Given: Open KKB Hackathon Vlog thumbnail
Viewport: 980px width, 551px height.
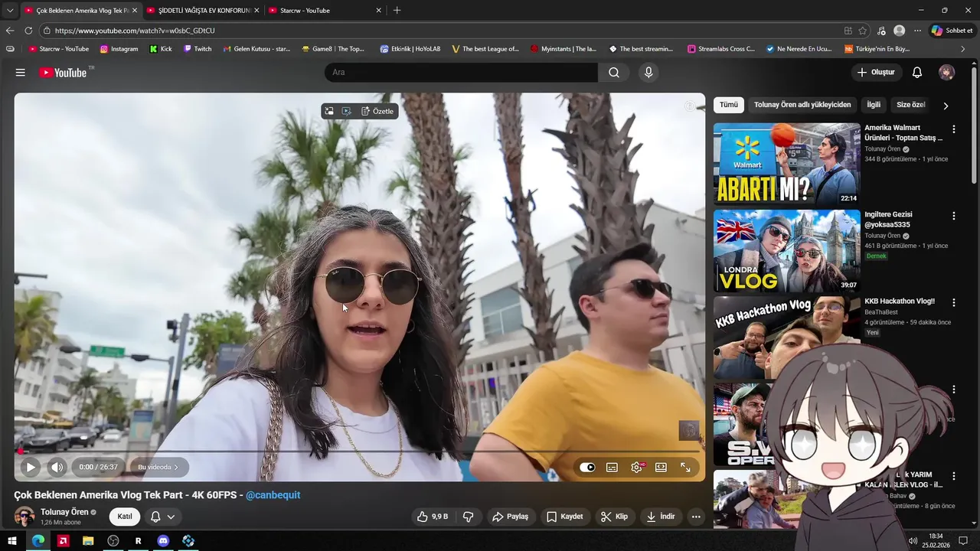Looking at the screenshot, I should 787,337.
